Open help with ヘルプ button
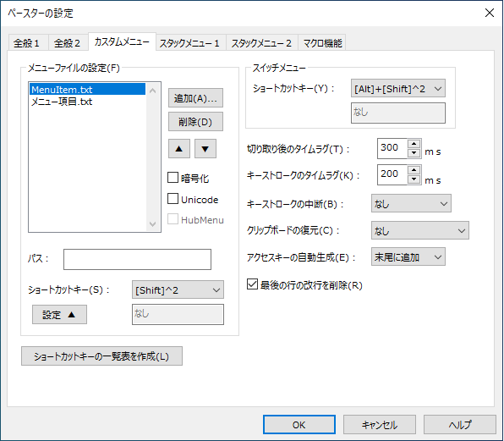This screenshot has height=441, width=504. tap(460, 425)
